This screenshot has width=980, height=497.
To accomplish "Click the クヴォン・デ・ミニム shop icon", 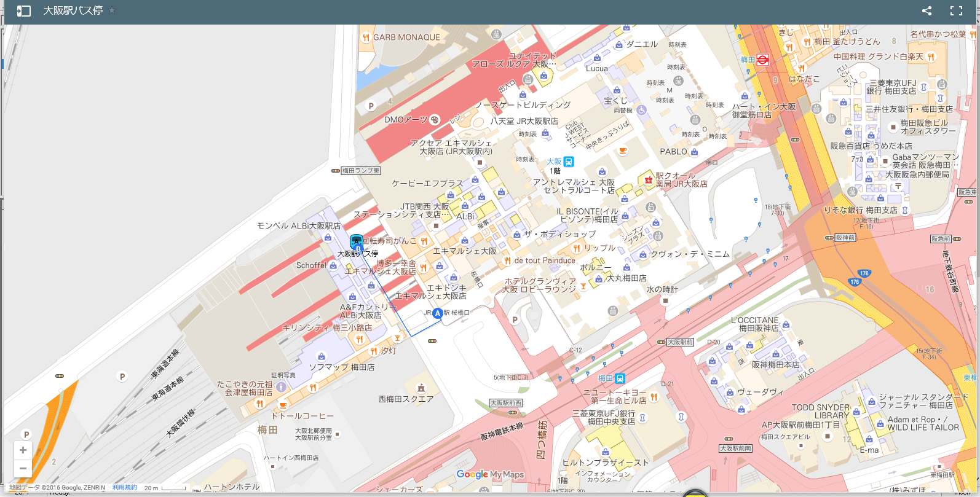I will point(643,254).
